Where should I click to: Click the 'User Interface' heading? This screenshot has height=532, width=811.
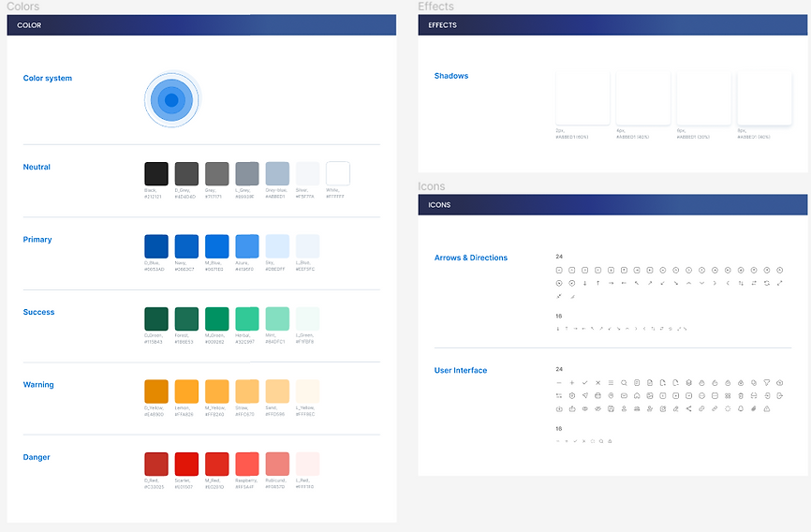point(461,371)
